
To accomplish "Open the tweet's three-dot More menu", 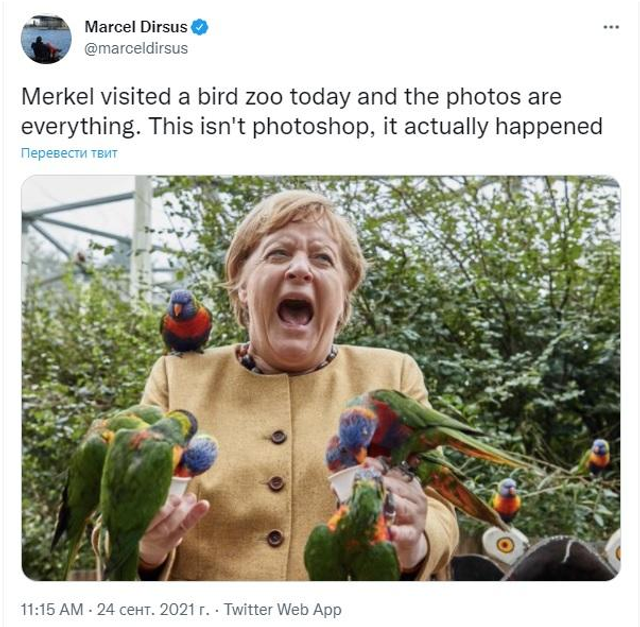I will [608, 26].
